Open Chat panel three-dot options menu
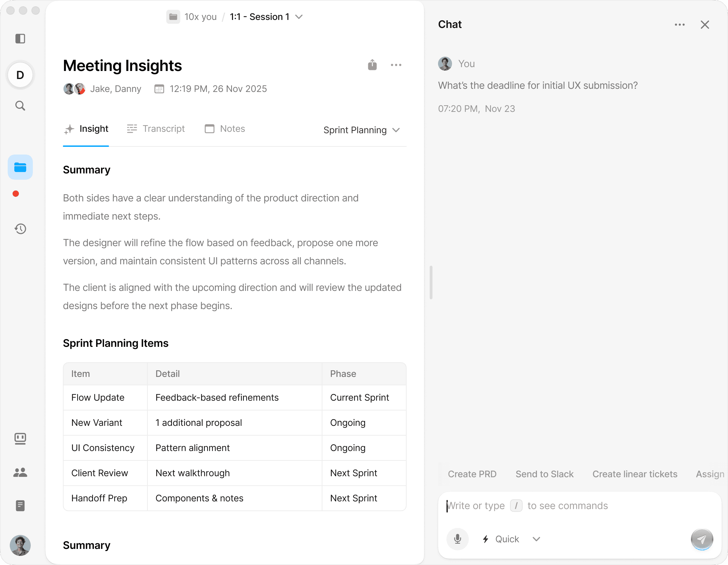Image resolution: width=728 pixels, height=565 pixels. tap(679, 24)
